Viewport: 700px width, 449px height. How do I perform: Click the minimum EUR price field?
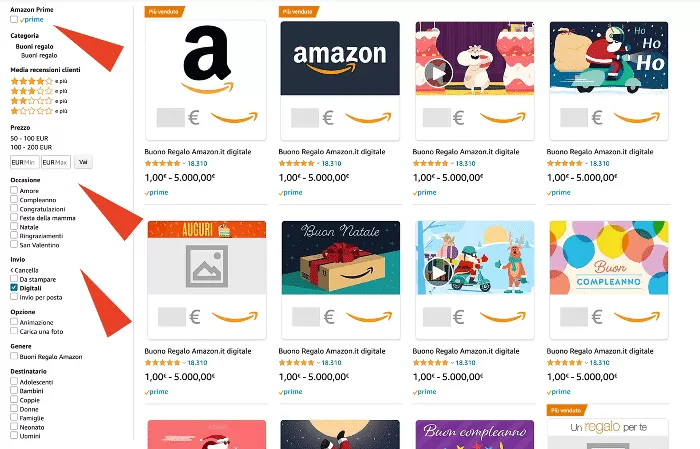pyautogui.click(x=24, y=161)
